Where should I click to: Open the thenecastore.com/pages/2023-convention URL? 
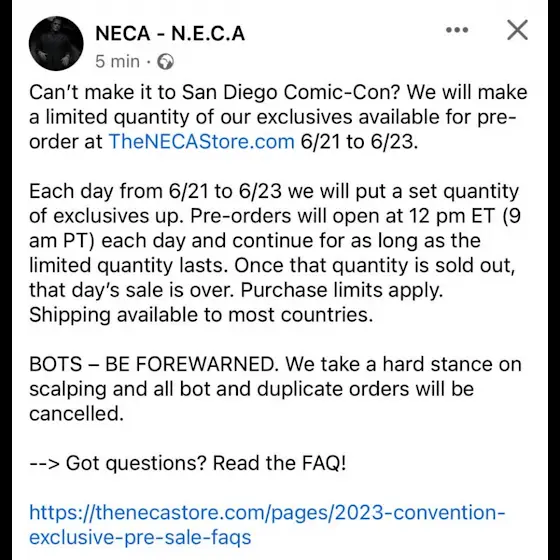tap(267, 512)
